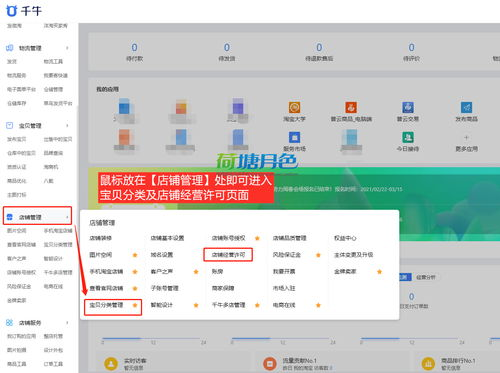500x373 pixels.
Task: Toggle favorite star next to 查看淘宝店铺
Action: click(x=135, y=288)
